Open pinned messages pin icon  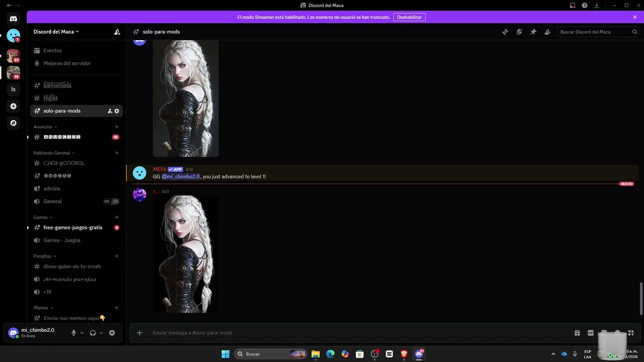point(533,32)
